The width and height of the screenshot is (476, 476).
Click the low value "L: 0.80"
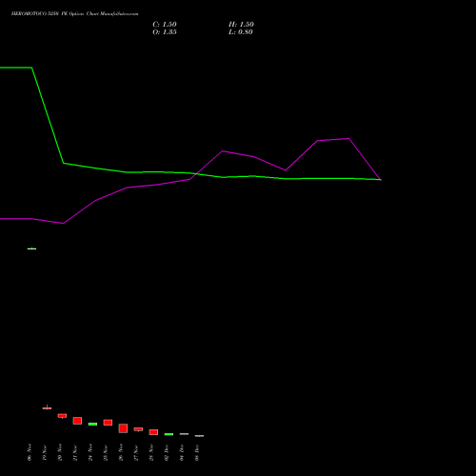[241, 32]
